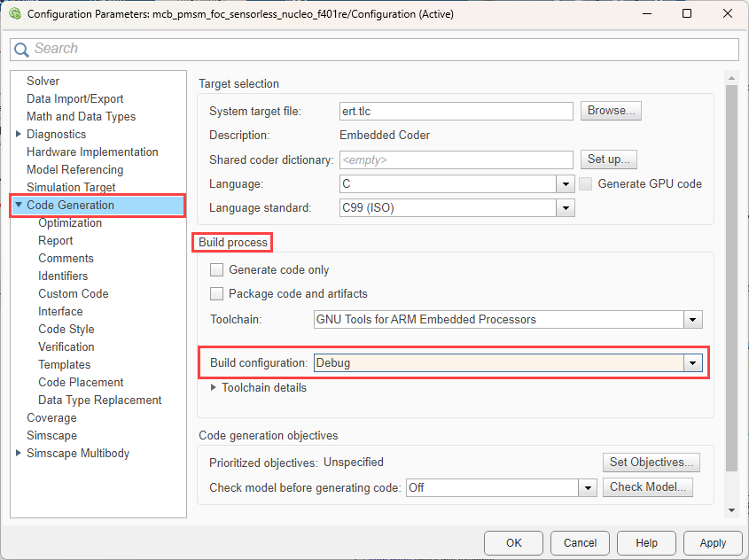Expand Simscape Multibody tree node
749x560 pixels.
point(20,453)
